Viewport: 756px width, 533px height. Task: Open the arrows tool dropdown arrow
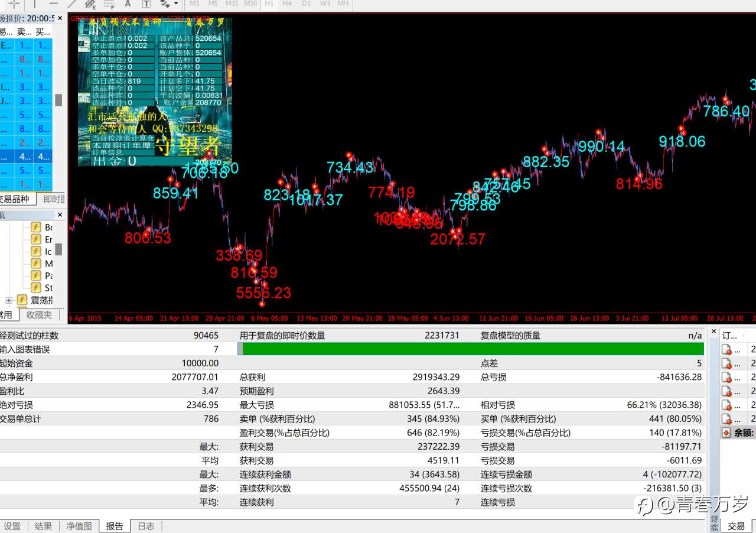point(175,4)
